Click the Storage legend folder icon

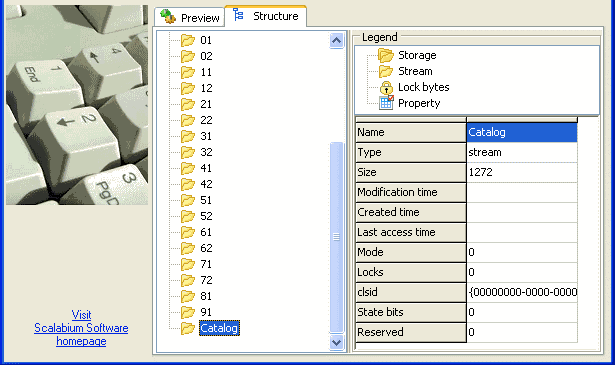[x=386, y=55]
